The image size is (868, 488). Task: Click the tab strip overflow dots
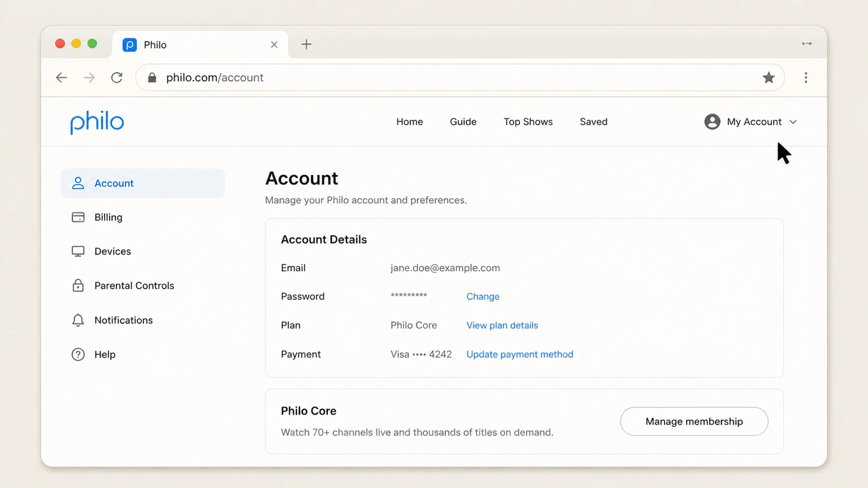807,43
